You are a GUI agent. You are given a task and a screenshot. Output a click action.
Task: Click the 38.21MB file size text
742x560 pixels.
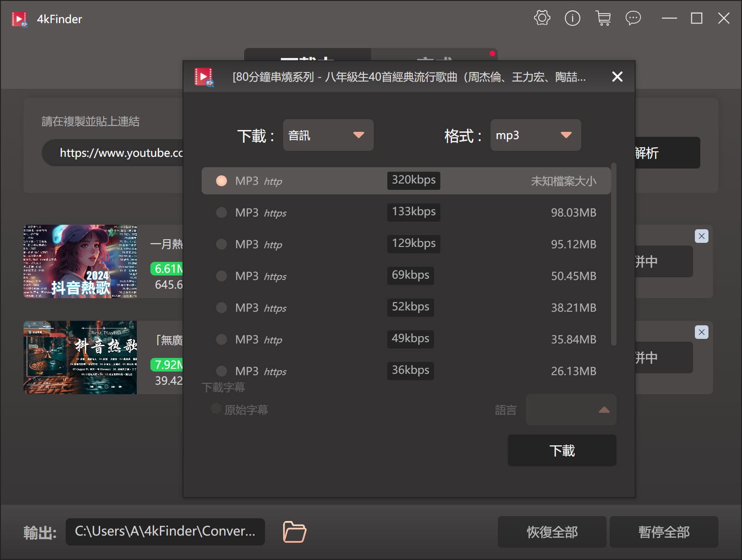coord(573,308)
